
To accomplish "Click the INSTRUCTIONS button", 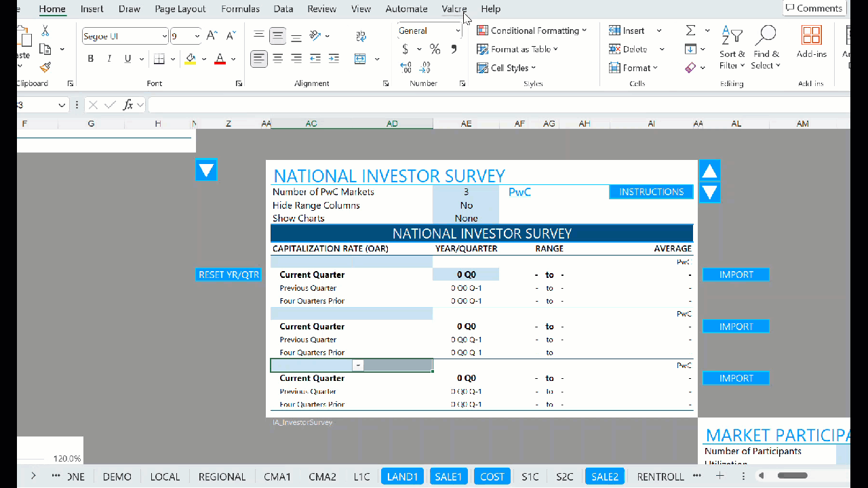I will click(651, 192).
